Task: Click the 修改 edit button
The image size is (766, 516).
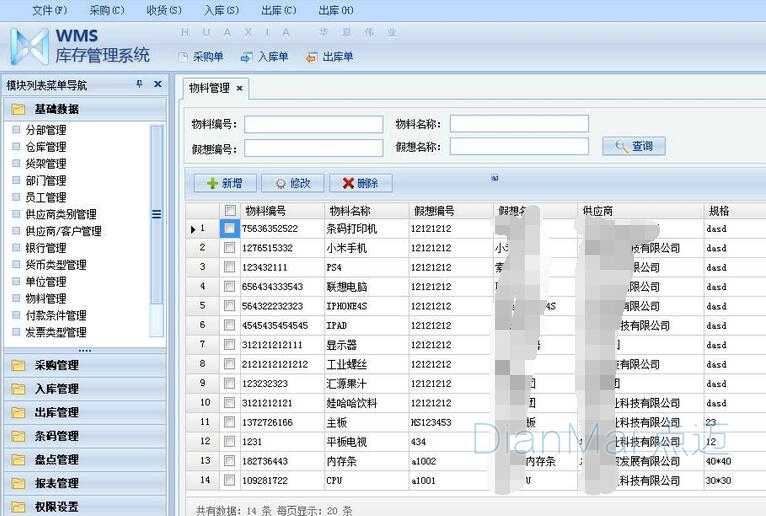Action: [292, 183]
